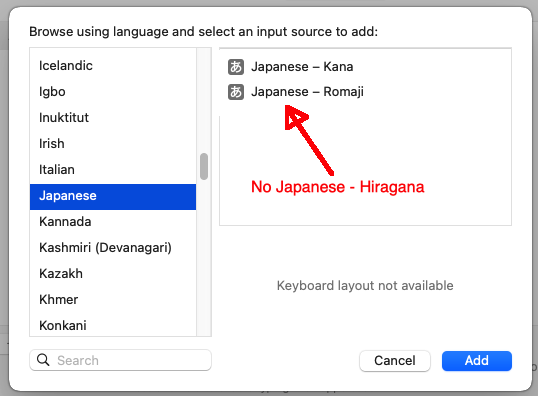Select Icelandic in the language list
This screenshot has height=396, width=538.
point(113,66)
